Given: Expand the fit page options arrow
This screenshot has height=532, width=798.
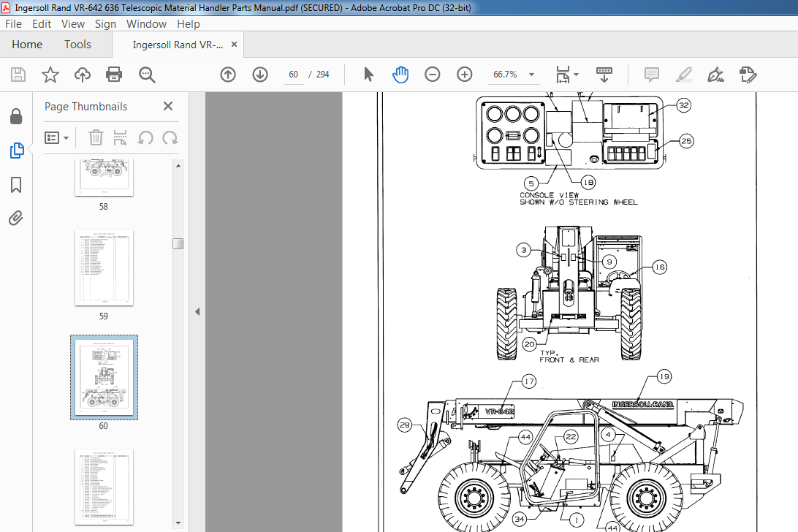Looking at the screenshot, I should [576, 75].
